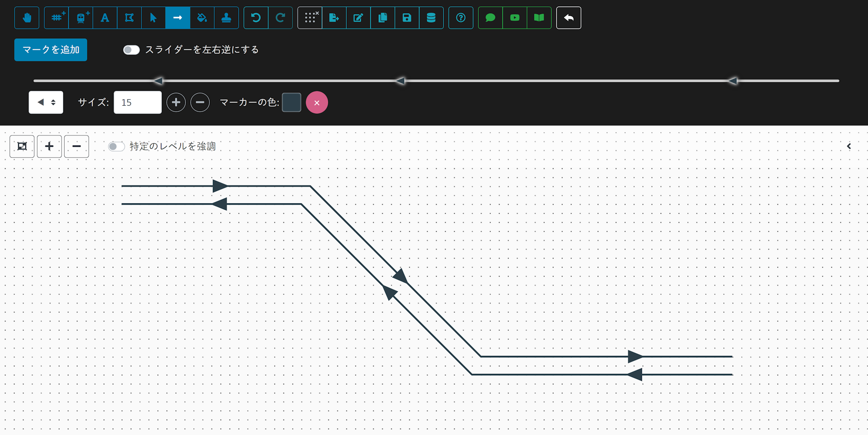The image size is (868, 435).
Task: Click the undo icon
Action: click(x=256, y=18)
